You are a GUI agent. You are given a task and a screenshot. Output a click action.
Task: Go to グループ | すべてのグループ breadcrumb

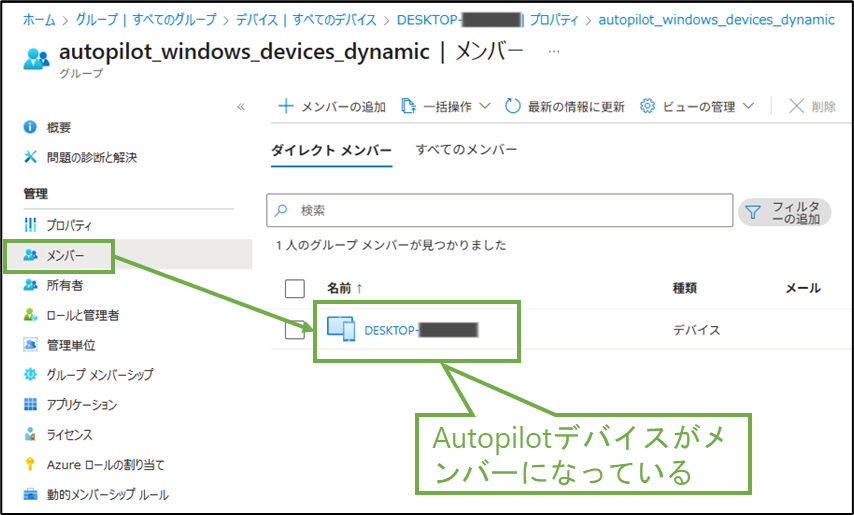click(146, 20)
